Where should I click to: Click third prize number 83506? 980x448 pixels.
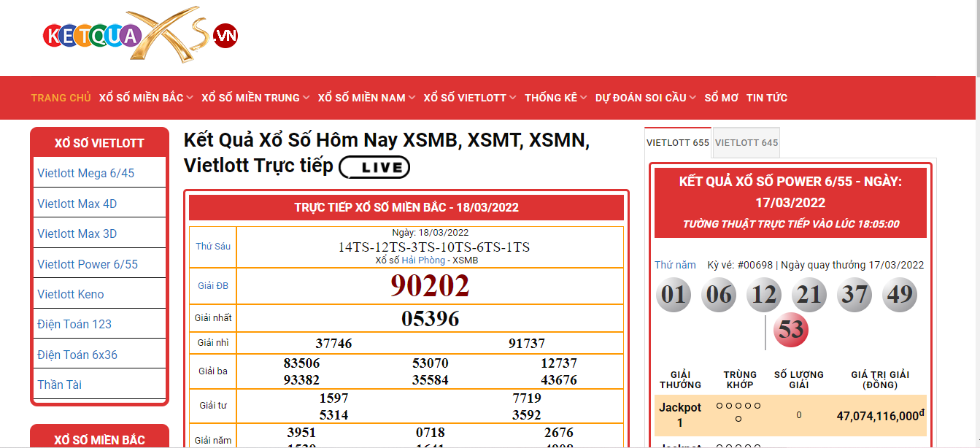tap(301, 363)
